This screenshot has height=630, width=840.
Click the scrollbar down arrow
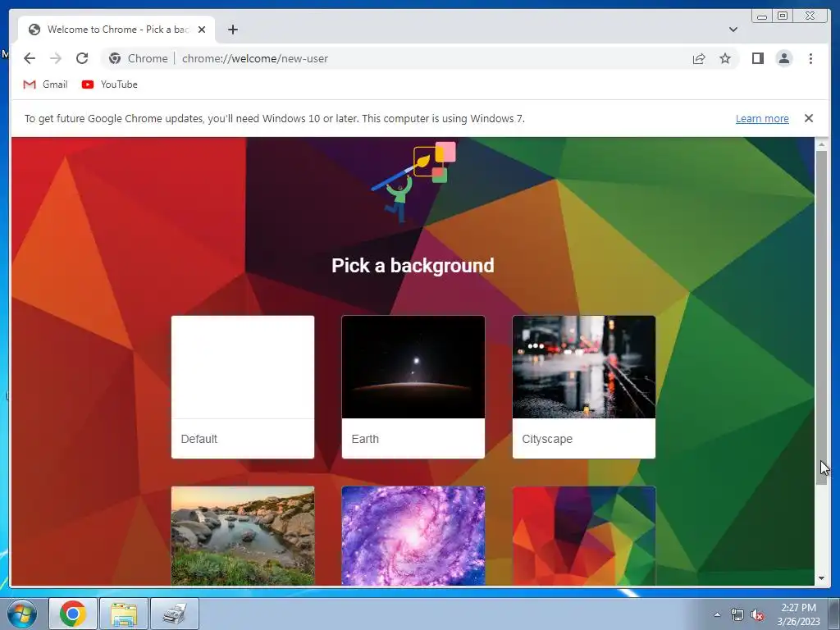(821, 578)
